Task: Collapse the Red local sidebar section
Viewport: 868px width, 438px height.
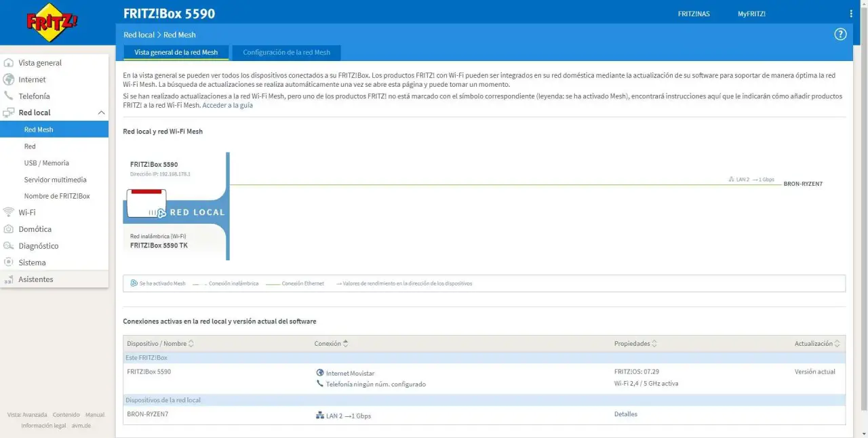Action: 101,113
